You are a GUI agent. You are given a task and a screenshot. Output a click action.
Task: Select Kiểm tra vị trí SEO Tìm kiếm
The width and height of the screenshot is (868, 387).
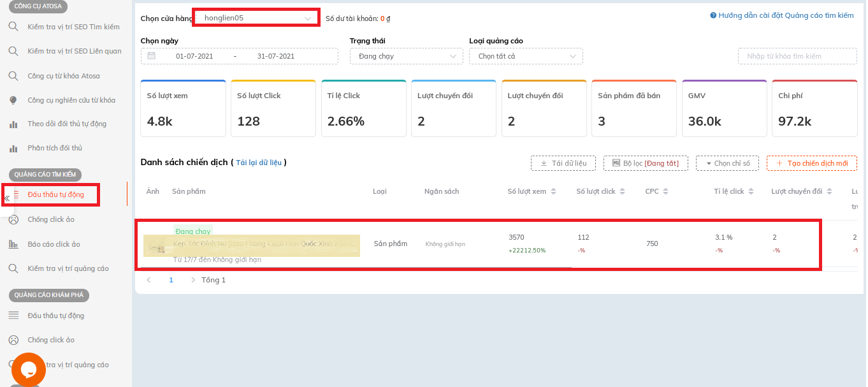pyautogui.click(x=73, y=27)
